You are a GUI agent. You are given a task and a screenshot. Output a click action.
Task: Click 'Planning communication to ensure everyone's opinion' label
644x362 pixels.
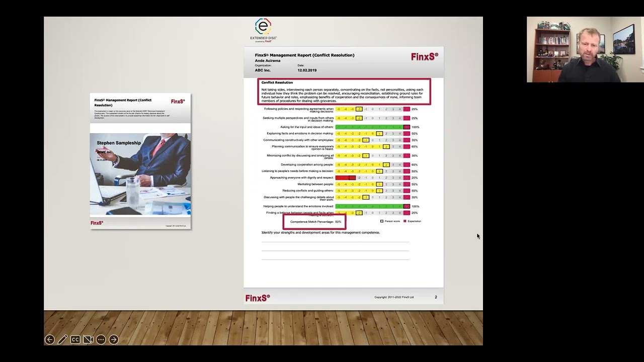(302, 148)
